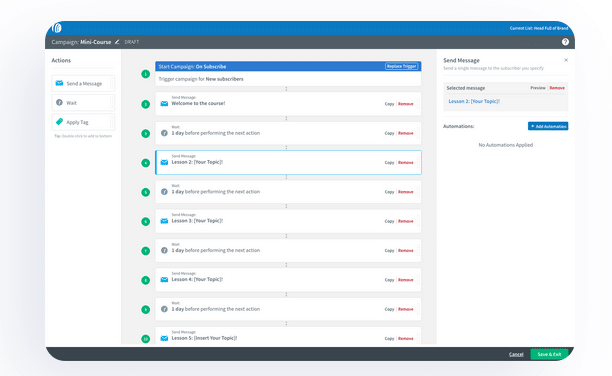
Task: Click clock icon of wait step 5
Action: 164,192
